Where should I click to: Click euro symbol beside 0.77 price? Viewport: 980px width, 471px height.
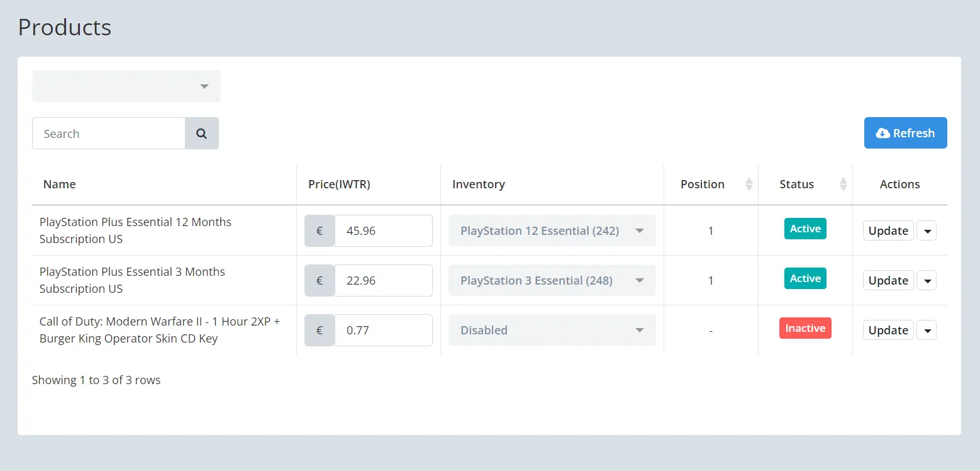[x=320, y=330]
